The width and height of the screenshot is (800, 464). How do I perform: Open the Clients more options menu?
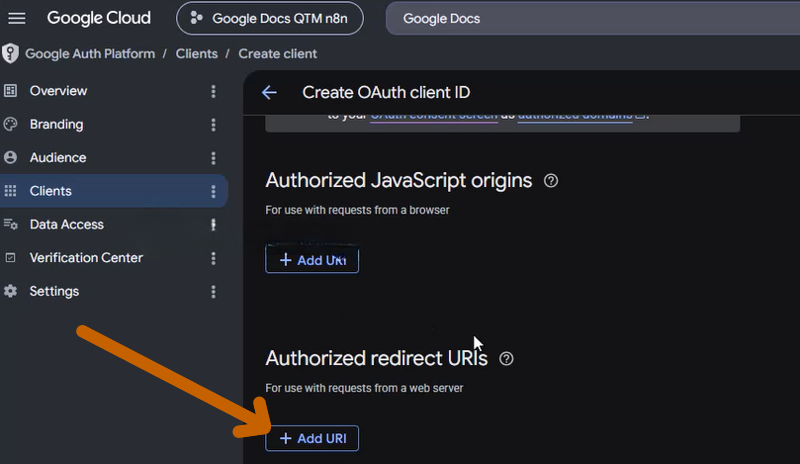(x=213, y=191)
